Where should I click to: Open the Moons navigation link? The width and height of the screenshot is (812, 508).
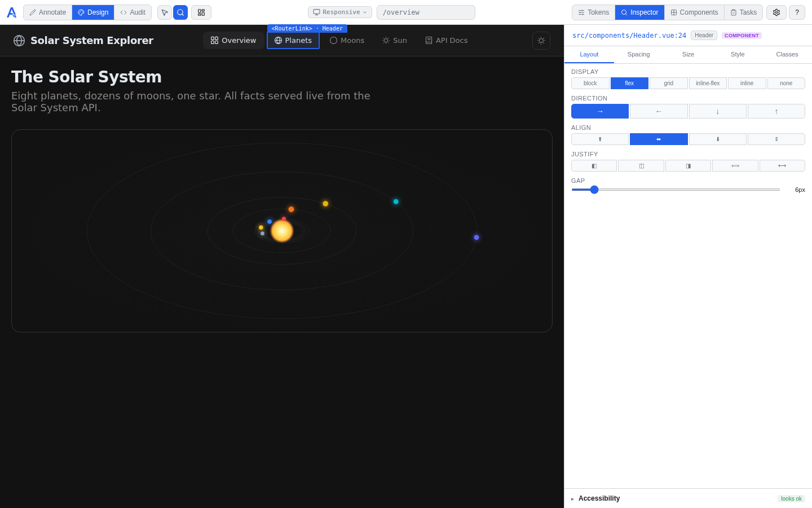347,41
